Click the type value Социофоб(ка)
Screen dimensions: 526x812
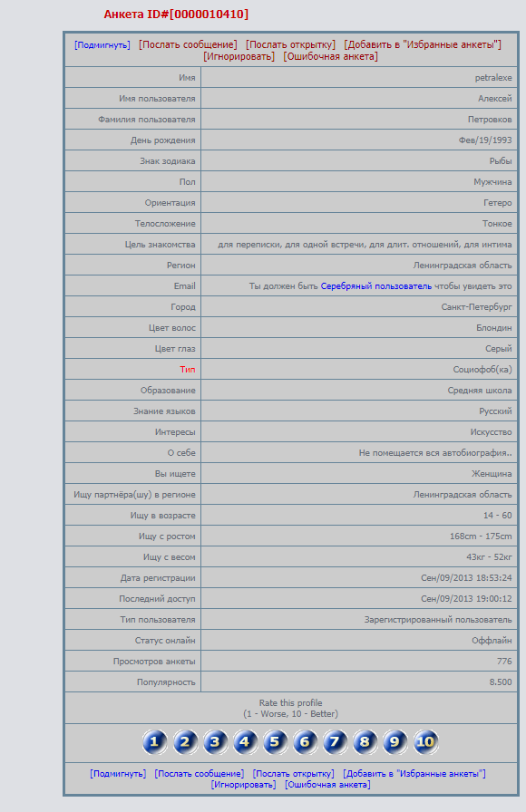point(482,369)
